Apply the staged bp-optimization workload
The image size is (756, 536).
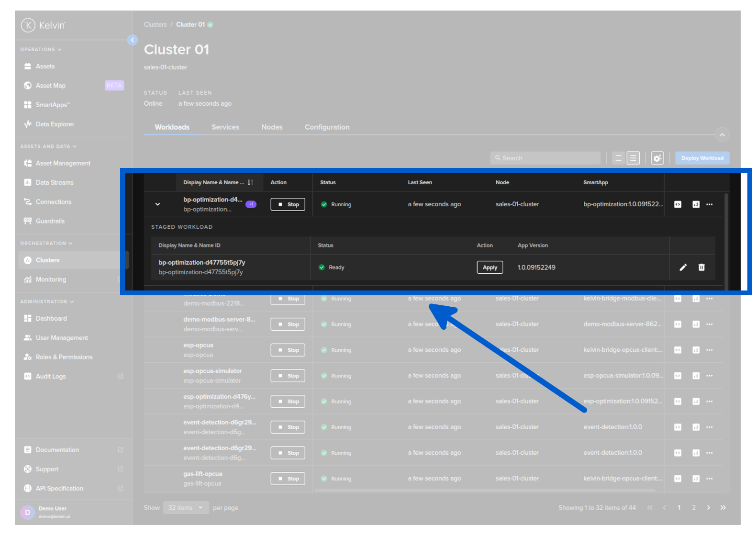click(x=489, y=268)
